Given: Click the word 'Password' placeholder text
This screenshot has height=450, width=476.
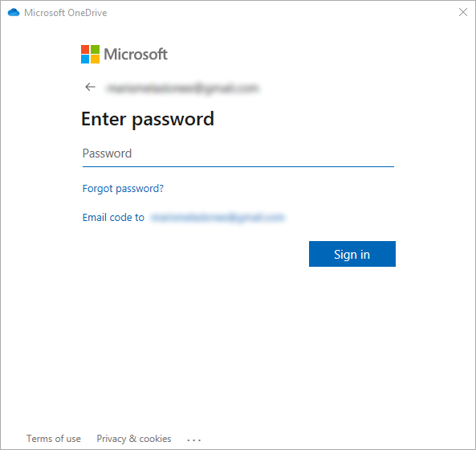Looking at the screenshot, I should 107,153.
